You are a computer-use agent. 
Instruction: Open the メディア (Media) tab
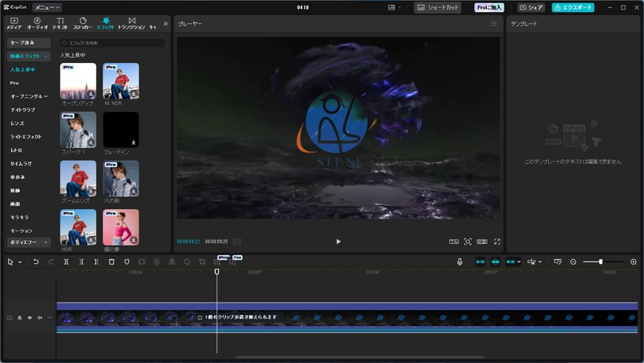tap(15, 23)
